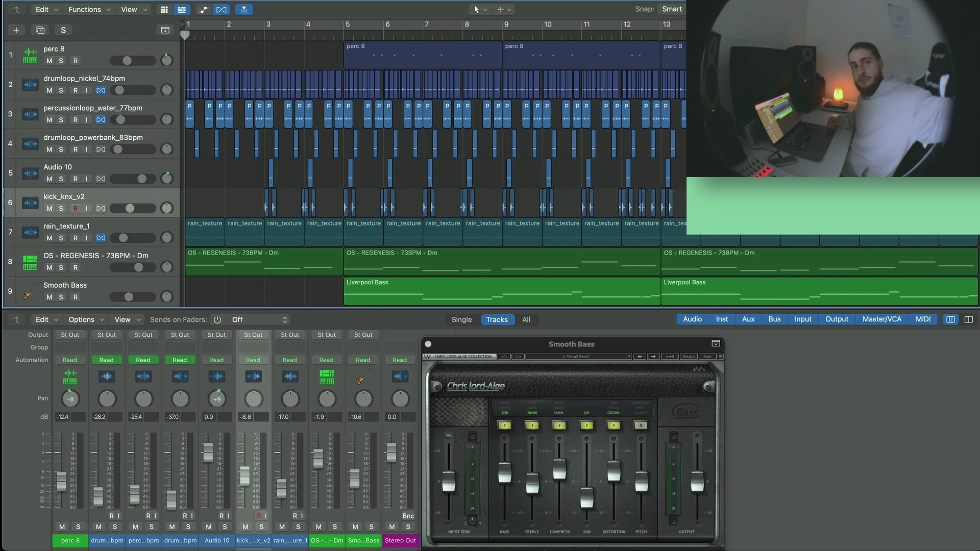Switch mixer to Tracks view
980x551 pixels.
pos(497,320)
